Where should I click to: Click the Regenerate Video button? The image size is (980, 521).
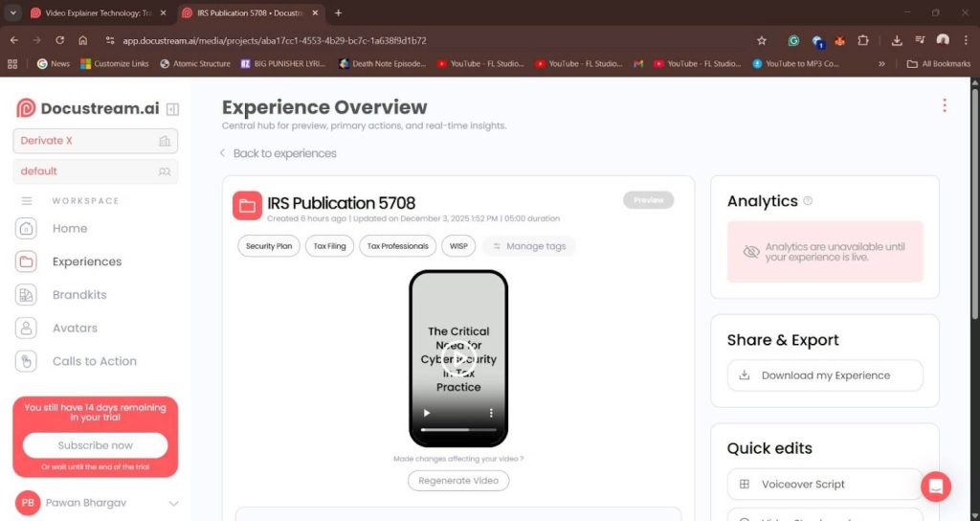coord(458,481)
